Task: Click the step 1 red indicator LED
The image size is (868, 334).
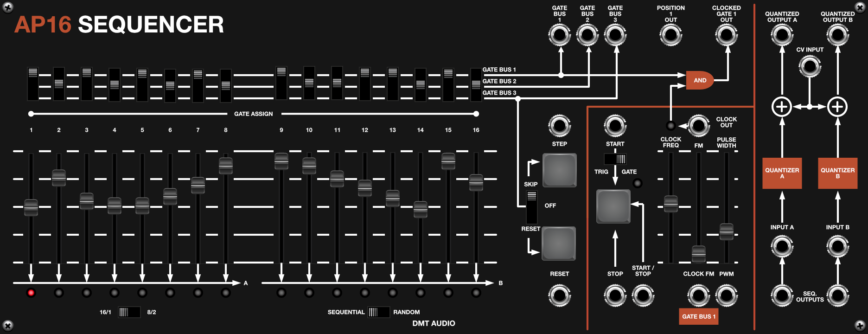Action: (x=31, y=293)
